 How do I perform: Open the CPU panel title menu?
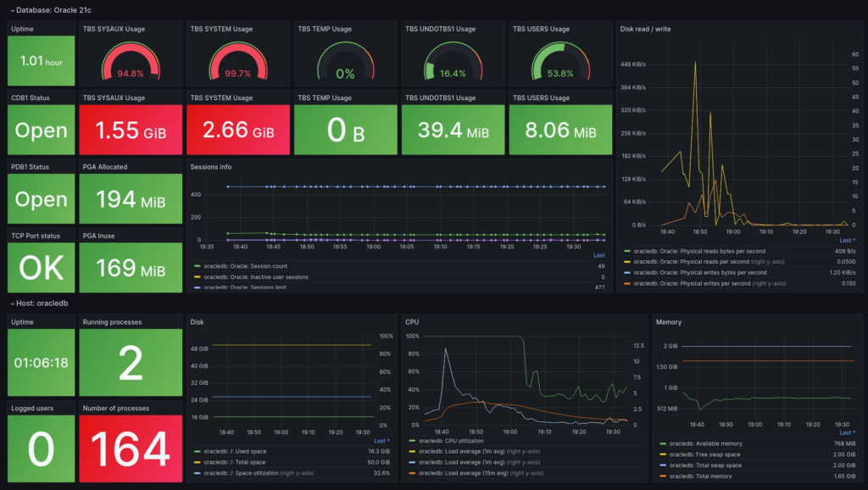(x=413, y=321)
